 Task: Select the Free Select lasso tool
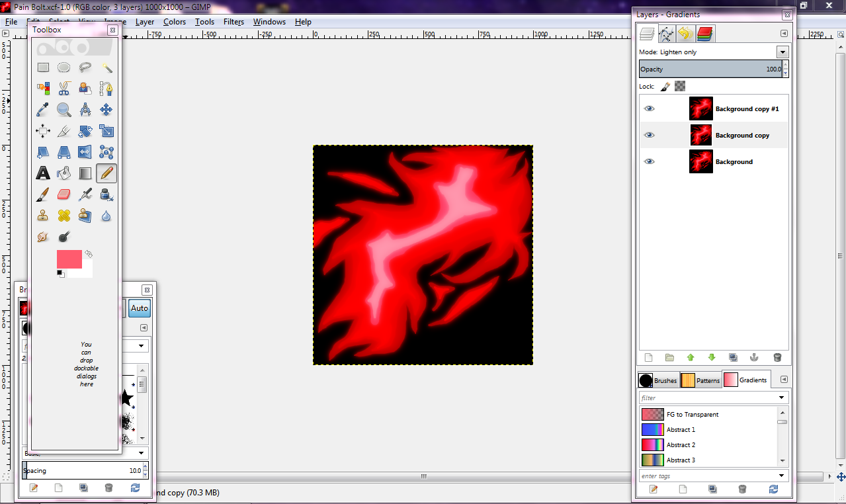tap(85, 67)
